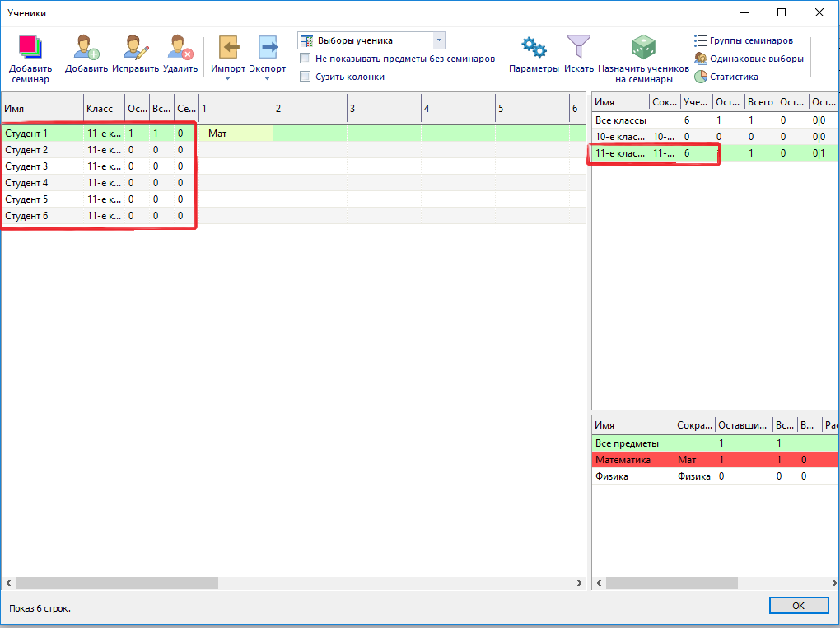Image resolution: width=840 pixels, height=628 pixels.
Task: Open Statistics (Статистика) pie chart
Action: pos(701,77)
